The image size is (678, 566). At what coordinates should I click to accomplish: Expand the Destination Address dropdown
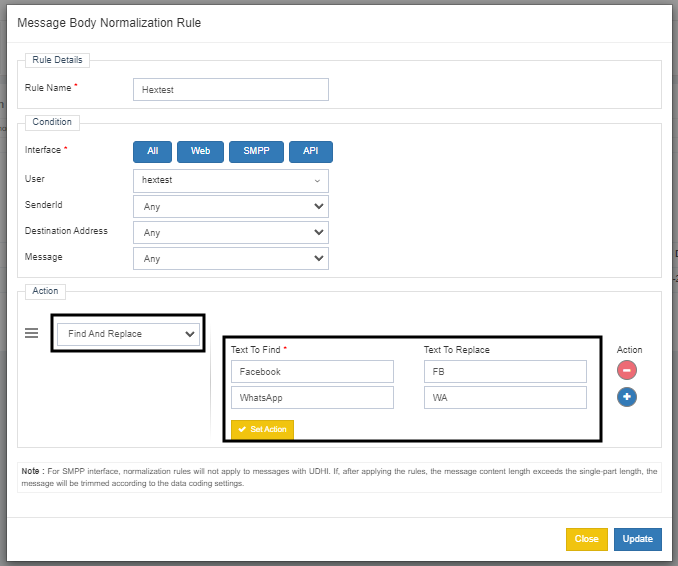230,233
